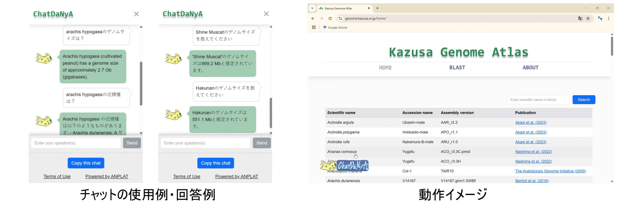Bookmark this page with the star icon
The width and height of the screenshot is (644, 209).
(x=588, y=19)
